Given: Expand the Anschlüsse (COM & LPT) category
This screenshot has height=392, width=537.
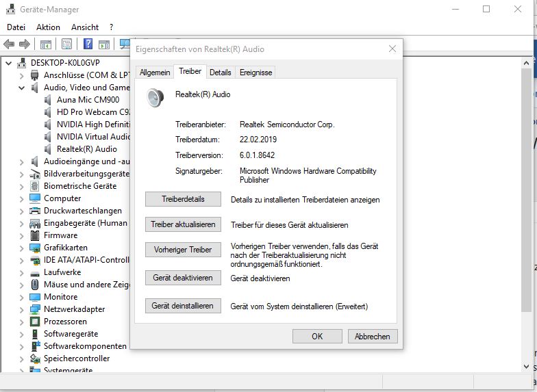Looking at the screenshot, I should pos(22,75).
